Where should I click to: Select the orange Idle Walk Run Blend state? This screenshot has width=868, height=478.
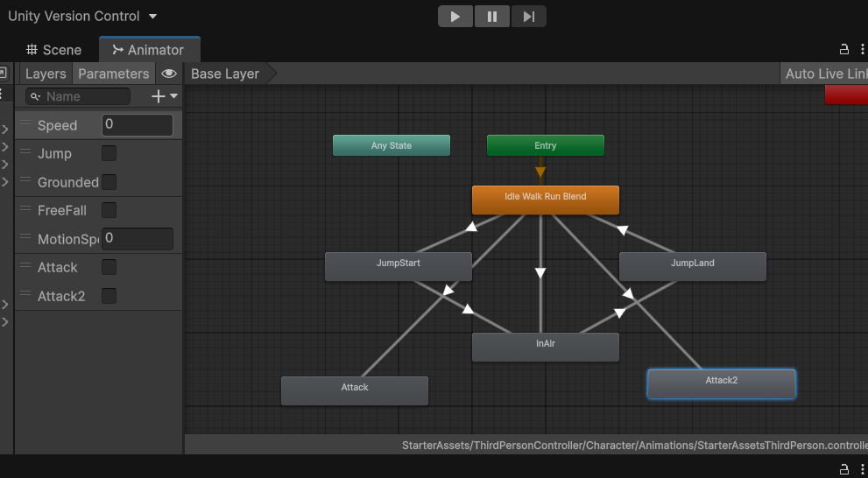click(x=545, y=200)
